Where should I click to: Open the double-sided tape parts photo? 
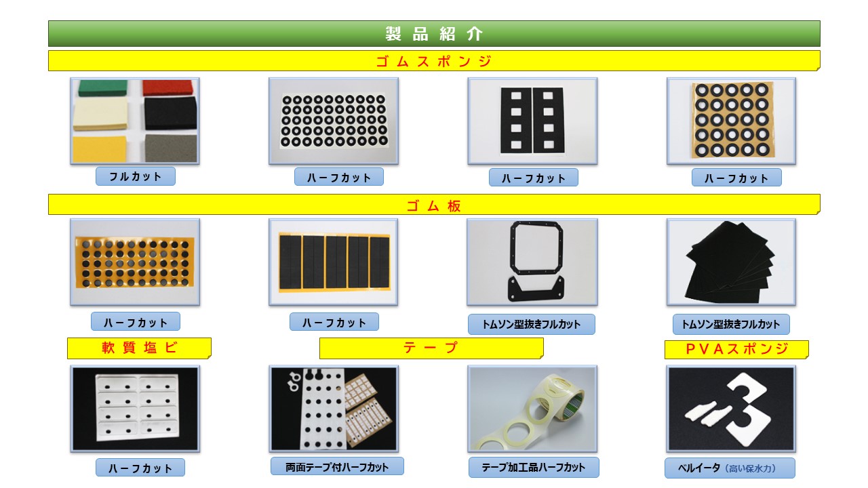(x=334, y=409)
